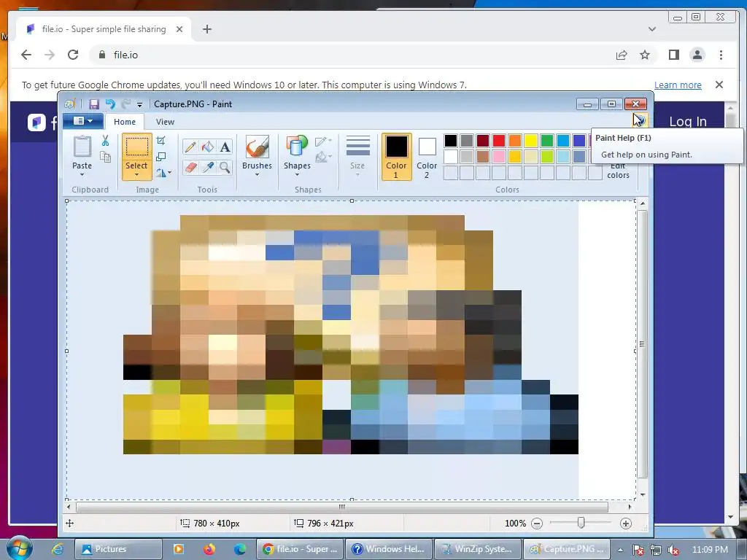This screenshot has height=560, width=747.
Task: Click the Save icon in Paint's quick access toolbar
Action: pyautogui.click(x=94, y=104)
